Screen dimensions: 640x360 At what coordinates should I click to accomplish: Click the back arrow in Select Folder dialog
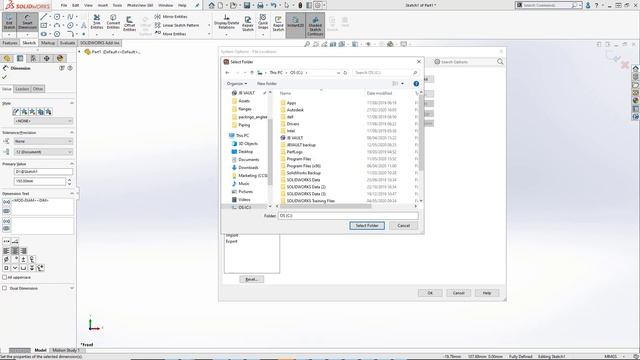pos(227,73)
